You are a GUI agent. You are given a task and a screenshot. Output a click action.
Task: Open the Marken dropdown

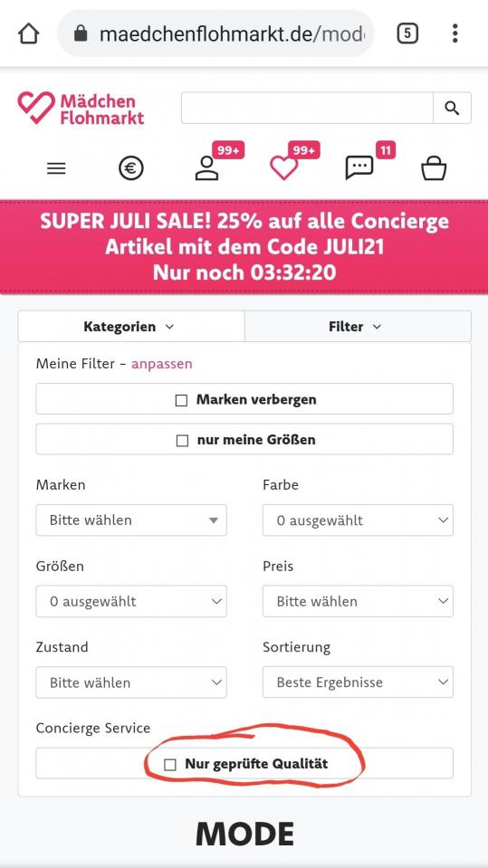tap(131, 520)
